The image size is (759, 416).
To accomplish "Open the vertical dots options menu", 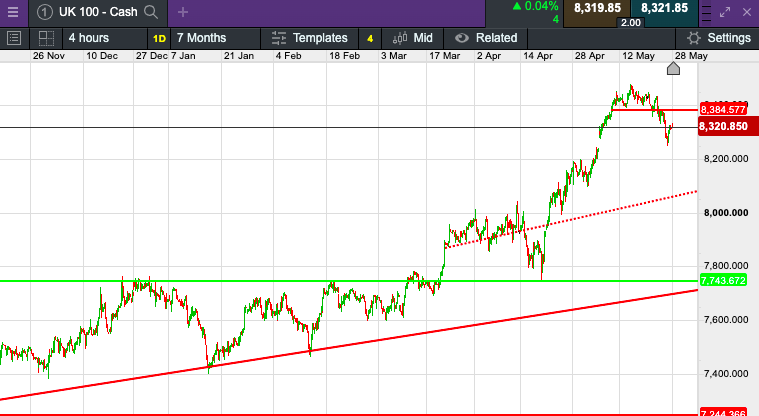I will (x=706, y=14).
